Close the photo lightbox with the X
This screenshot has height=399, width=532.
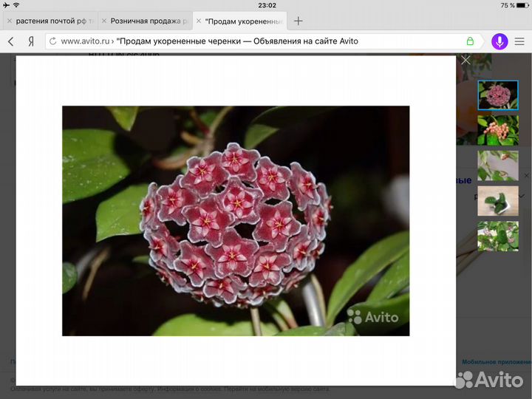(465, 60)
